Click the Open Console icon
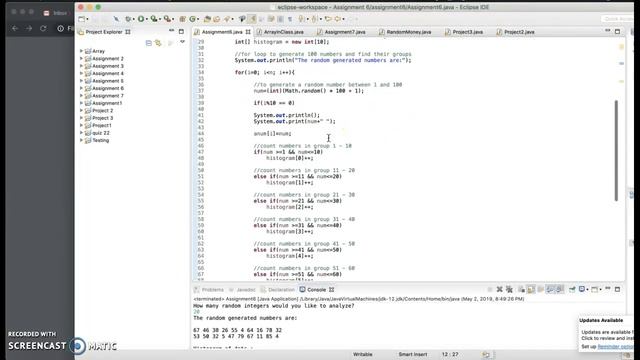The width and height of the screenshot is (640, 360). [595, 289]
